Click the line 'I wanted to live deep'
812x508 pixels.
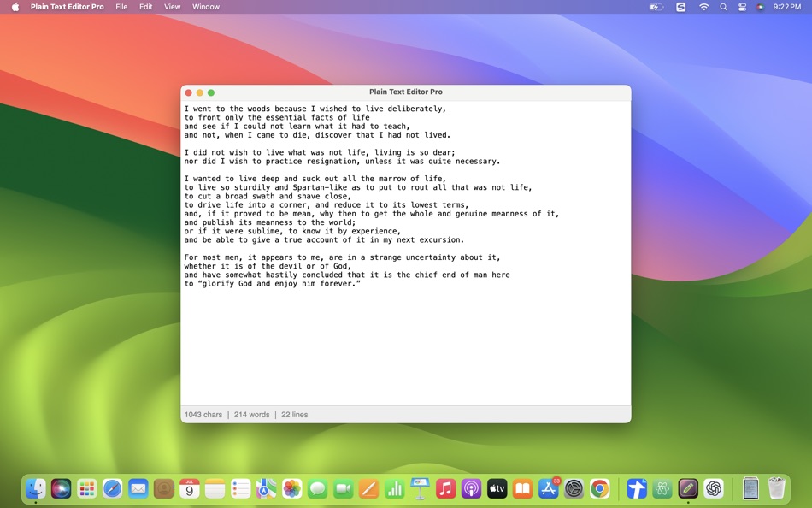point(315,179)
